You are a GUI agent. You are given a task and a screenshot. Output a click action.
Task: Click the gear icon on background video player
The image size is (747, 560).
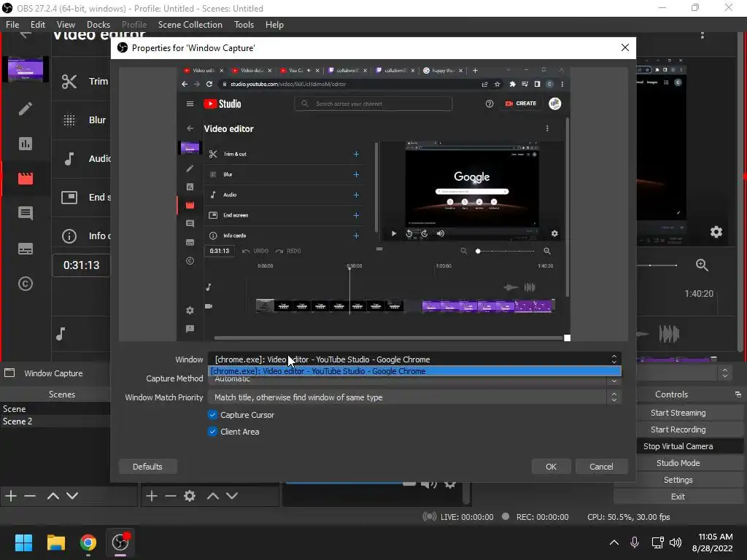(x=716, y=232)
